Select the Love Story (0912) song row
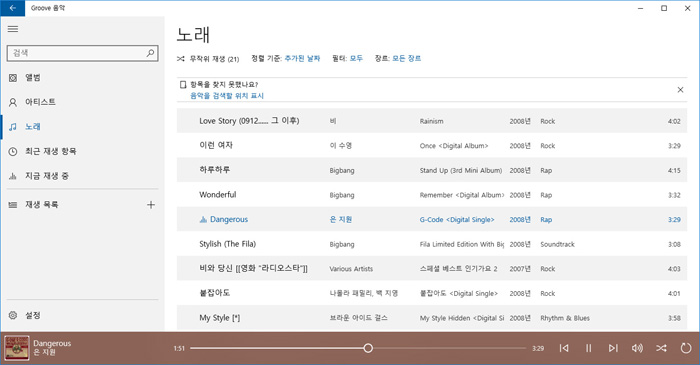The image size is (700, 365). pos(432,121)
